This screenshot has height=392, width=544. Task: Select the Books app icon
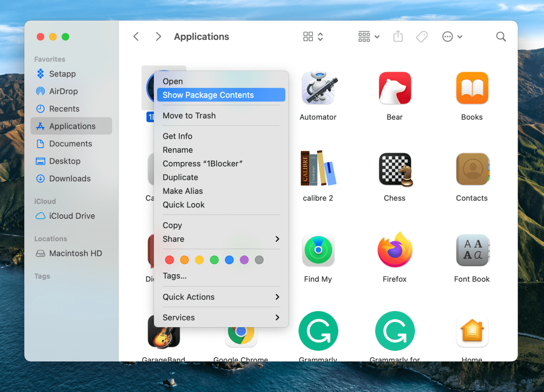click(472, 88)
